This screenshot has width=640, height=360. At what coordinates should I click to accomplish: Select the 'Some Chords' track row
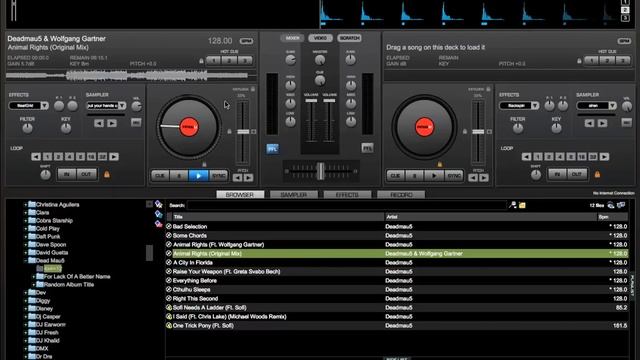tap(397, 236)
